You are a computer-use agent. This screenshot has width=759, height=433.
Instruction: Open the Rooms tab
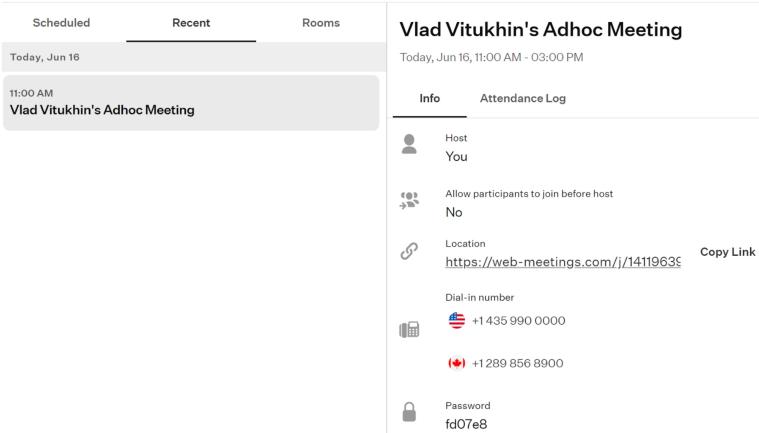pyautogui.click(x=321, y=23)
